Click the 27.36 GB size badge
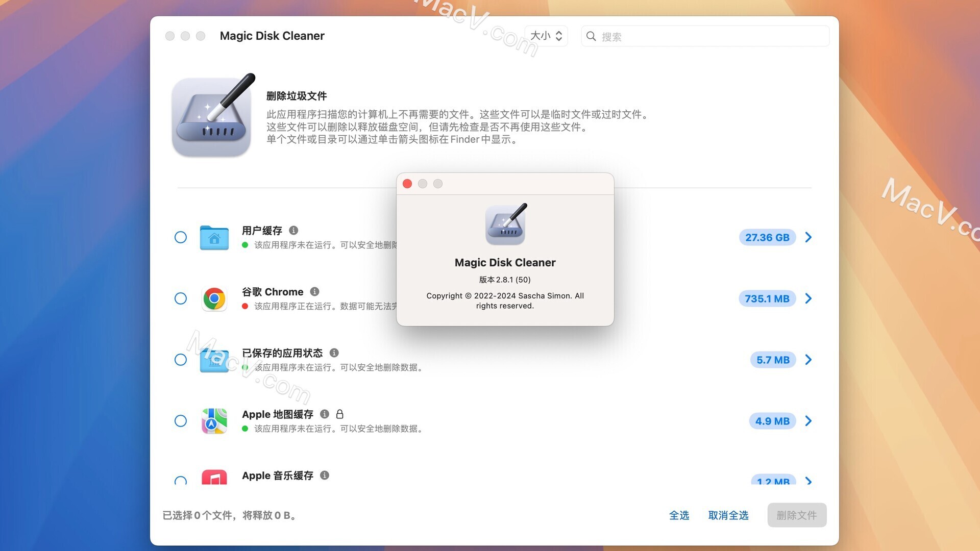This screenshot has width=980, height=551. pos(767,237)
